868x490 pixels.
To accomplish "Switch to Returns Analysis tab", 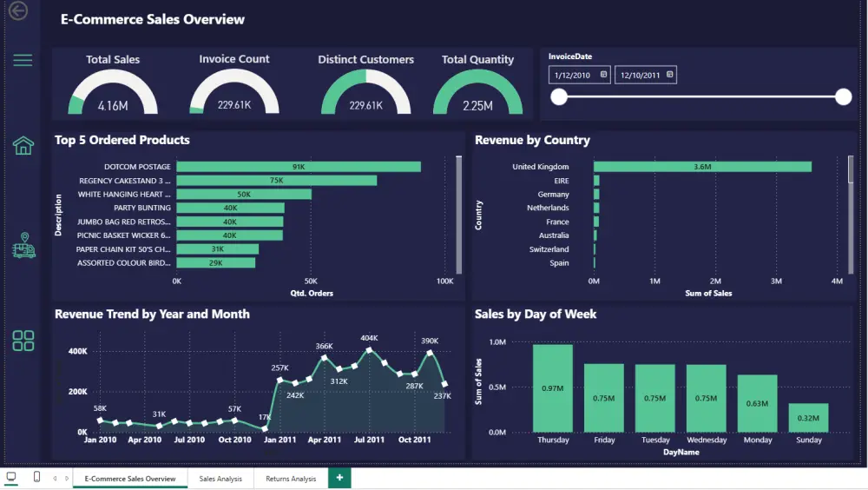I will click(291, 479).
